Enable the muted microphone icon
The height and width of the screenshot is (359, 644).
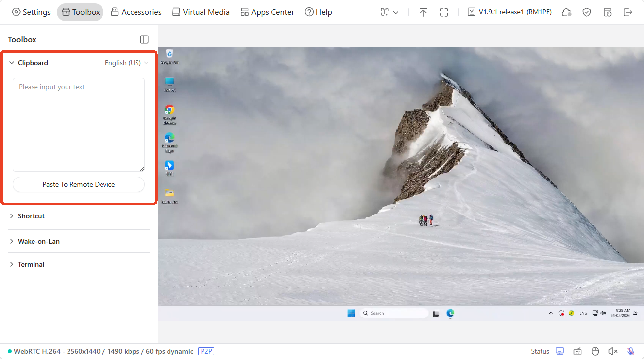[x=631, y=351]
